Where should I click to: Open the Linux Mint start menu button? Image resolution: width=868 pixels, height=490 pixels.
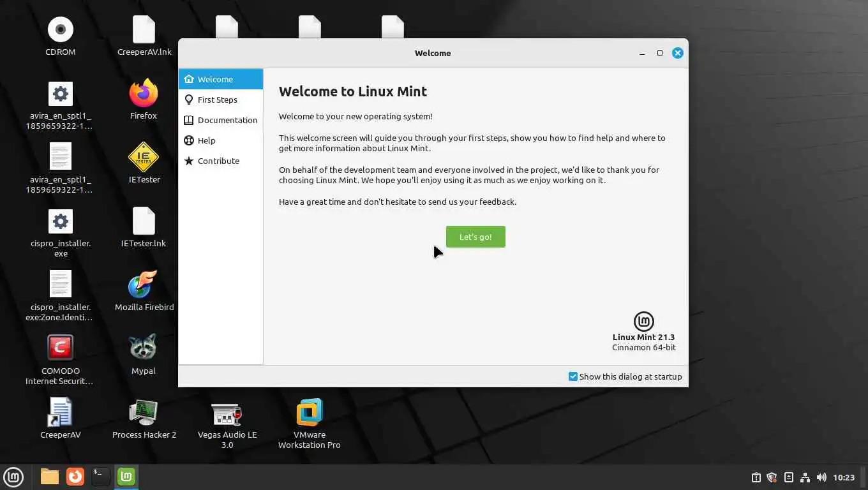13,477
